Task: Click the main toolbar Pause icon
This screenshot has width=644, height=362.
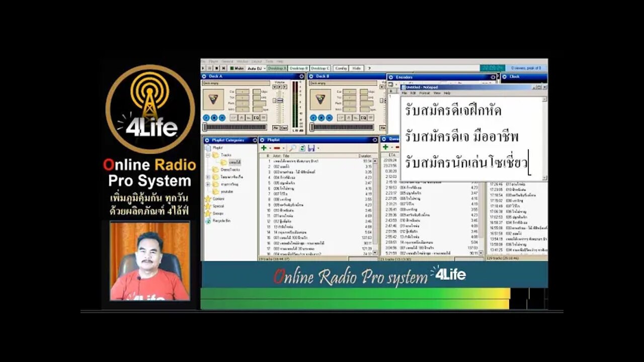Action: (210, 68)
